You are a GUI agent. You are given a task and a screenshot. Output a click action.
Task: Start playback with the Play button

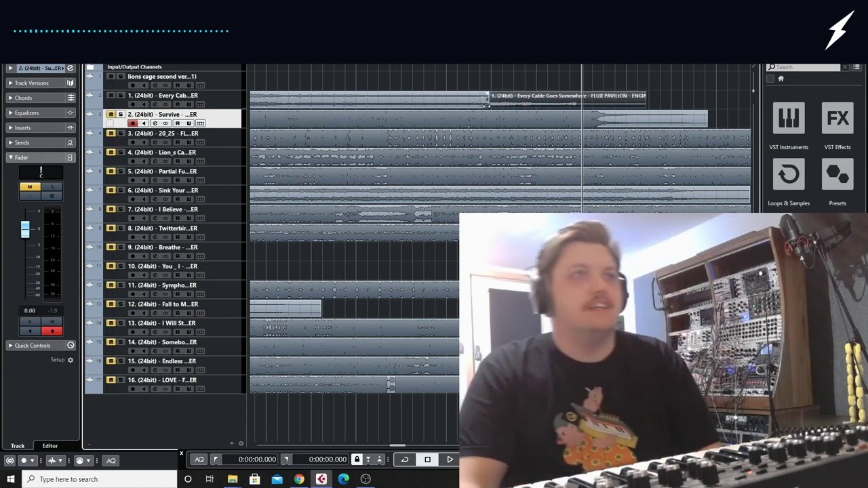coord(450,460)
